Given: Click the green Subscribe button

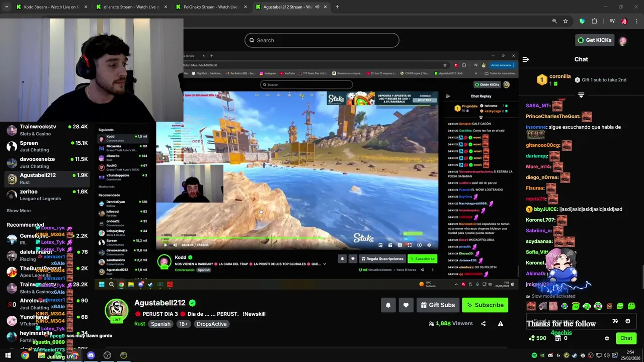Looking at the screenshot, I should [x=485, y=305].
